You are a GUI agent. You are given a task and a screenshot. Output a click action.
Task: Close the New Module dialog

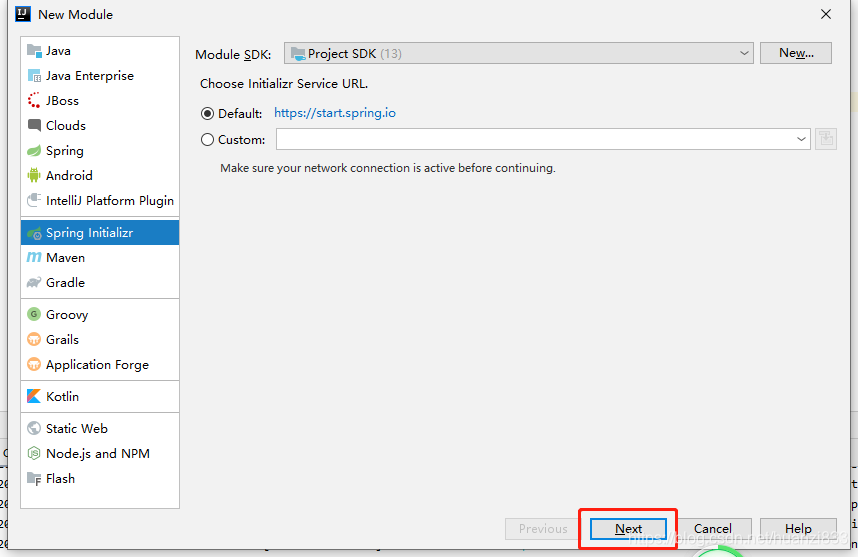826,14
